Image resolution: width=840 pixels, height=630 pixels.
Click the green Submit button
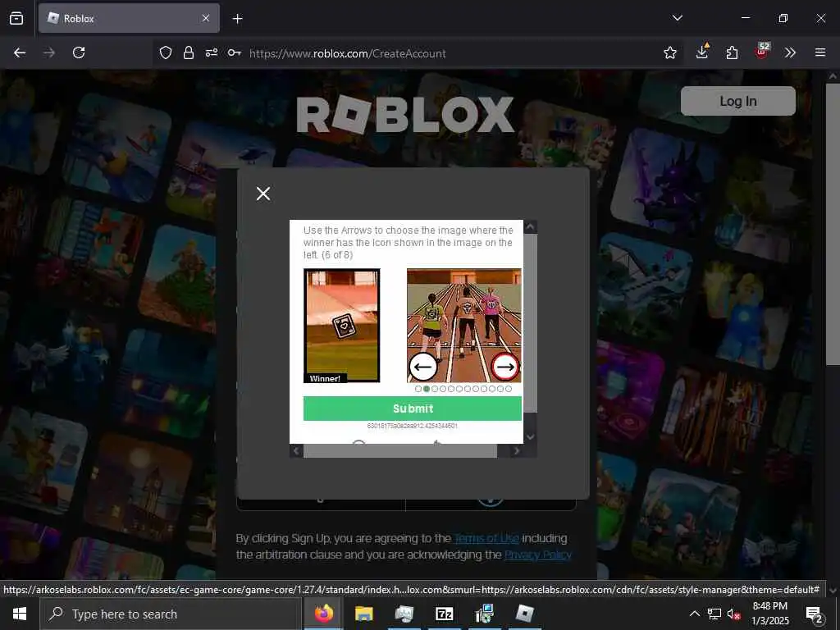pos(413,409)
